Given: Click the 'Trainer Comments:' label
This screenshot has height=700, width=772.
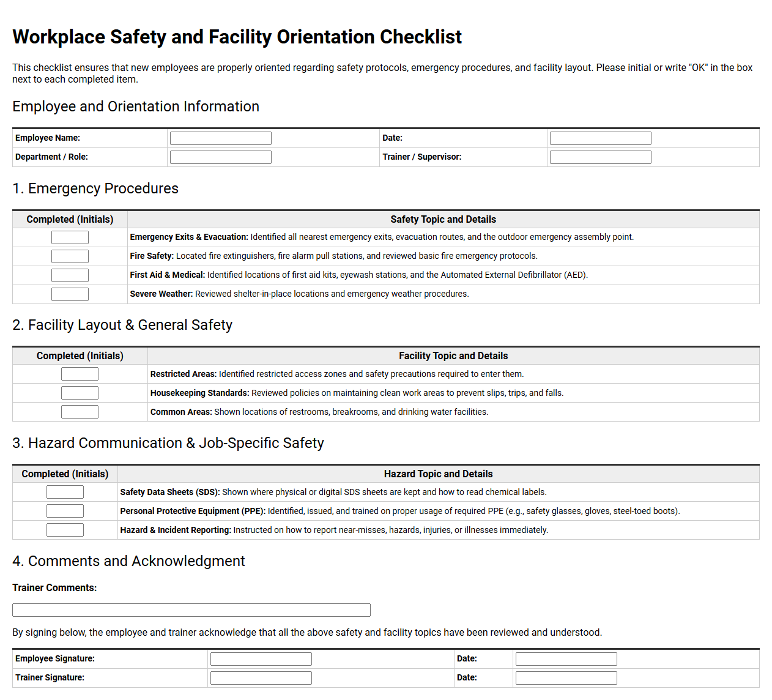Looking at the screenshot, I should coord(54,588).
